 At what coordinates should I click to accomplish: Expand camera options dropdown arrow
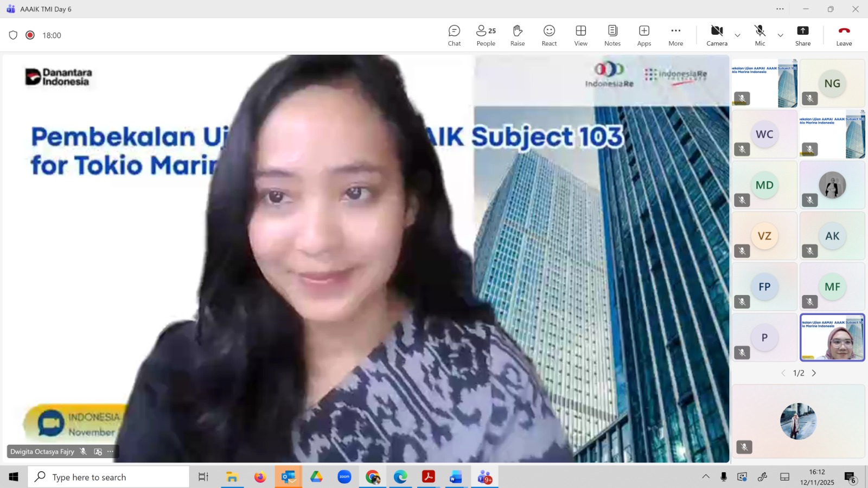(x=737, y=36)
